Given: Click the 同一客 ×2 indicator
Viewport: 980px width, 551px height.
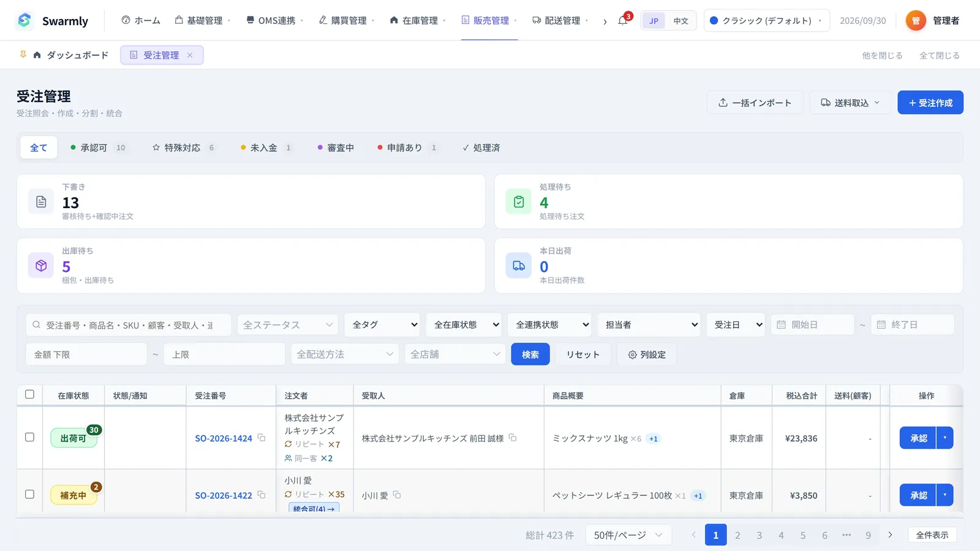Looking at the screenshot, I should click(309, 458).
